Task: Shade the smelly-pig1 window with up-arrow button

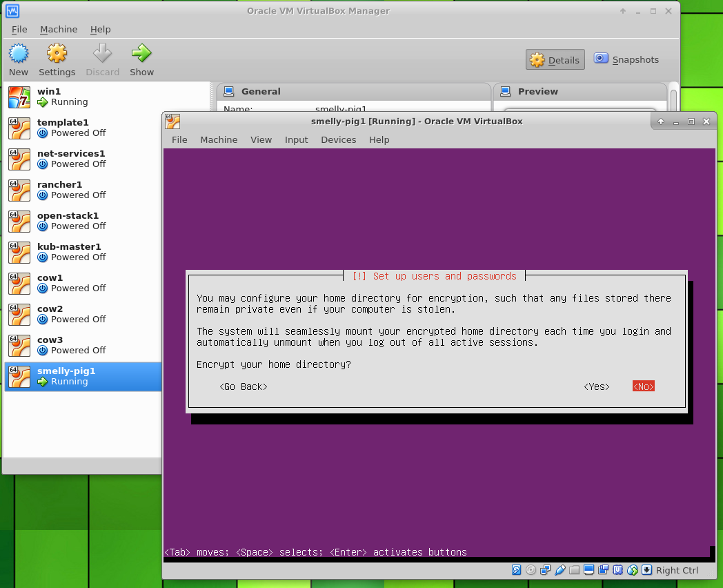Action: [x=661, y=121]
